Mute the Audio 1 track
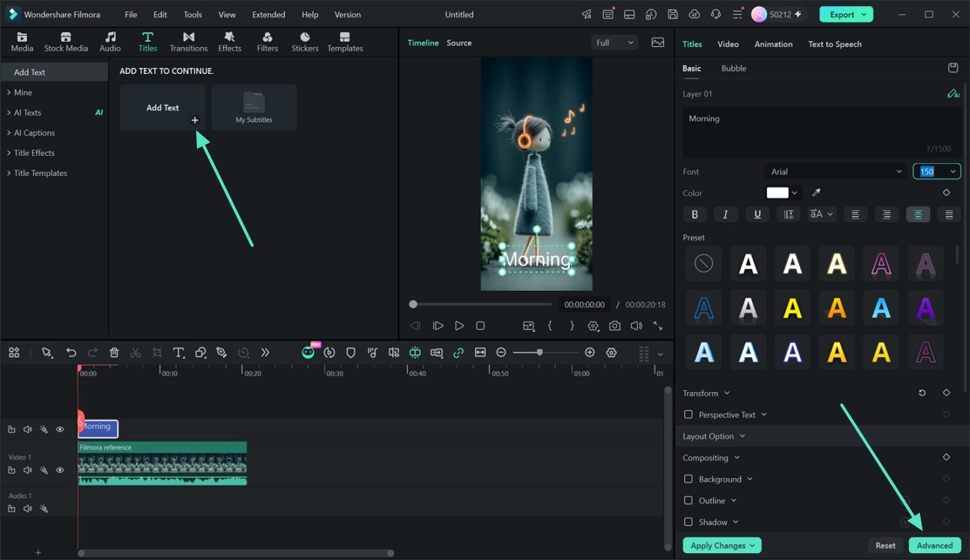Screen dimensions: 970x560 pyautogui.click(x=28, y=509)
